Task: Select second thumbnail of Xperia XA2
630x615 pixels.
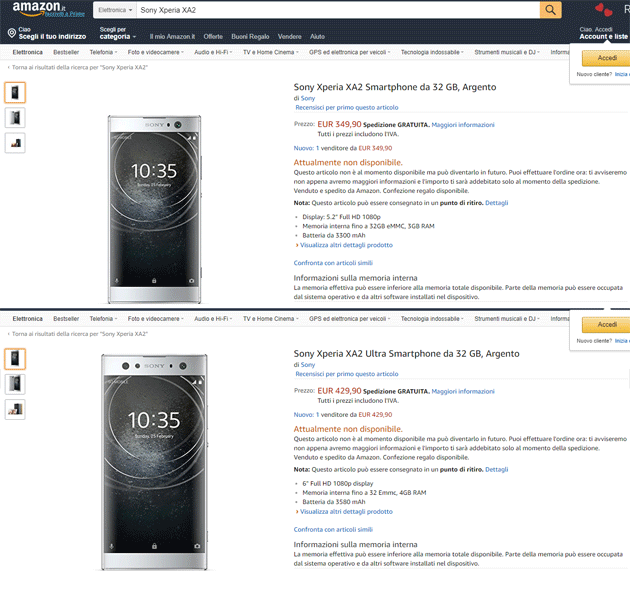Action: (15, 118)
